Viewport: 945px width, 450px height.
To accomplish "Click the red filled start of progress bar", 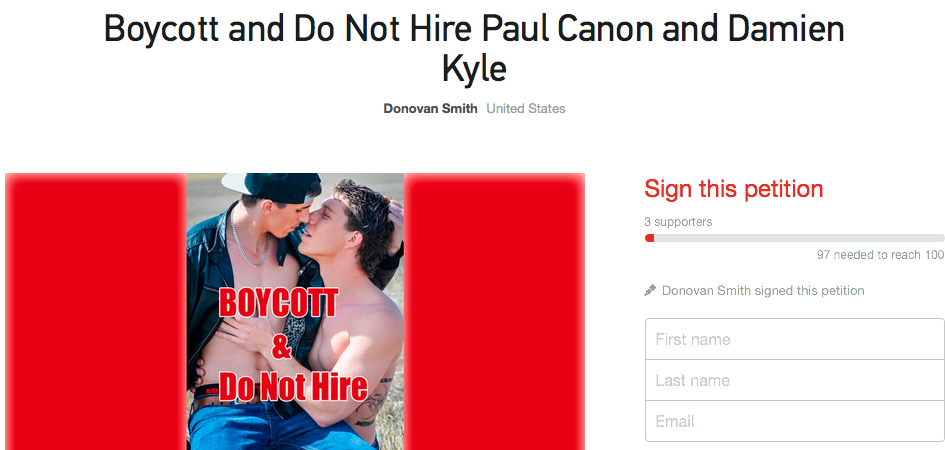I will point(650,238).
